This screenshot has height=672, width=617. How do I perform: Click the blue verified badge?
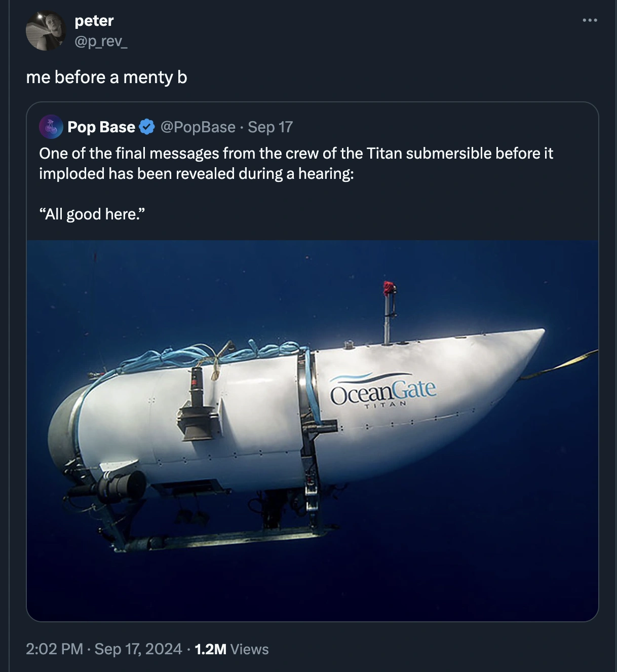147,127
